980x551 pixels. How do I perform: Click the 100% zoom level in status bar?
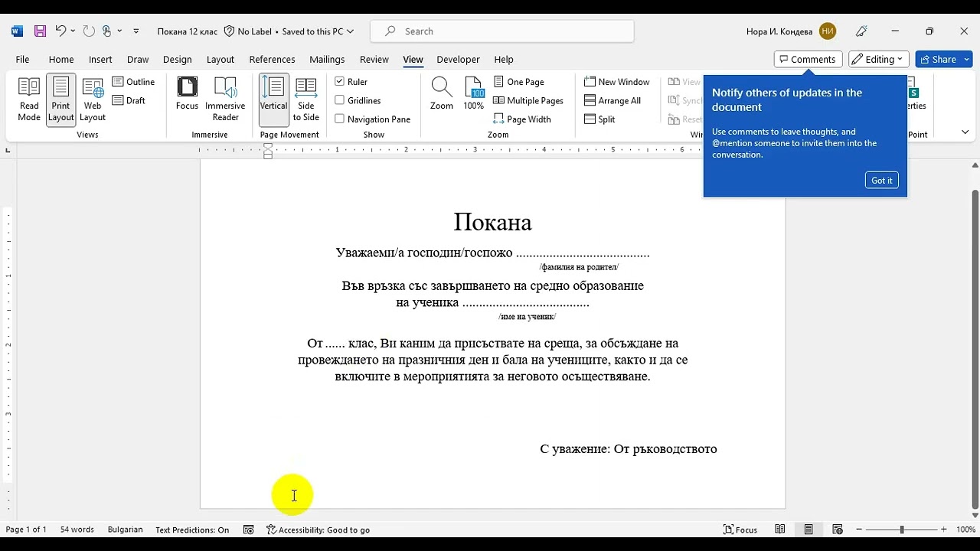click(965, 530)
